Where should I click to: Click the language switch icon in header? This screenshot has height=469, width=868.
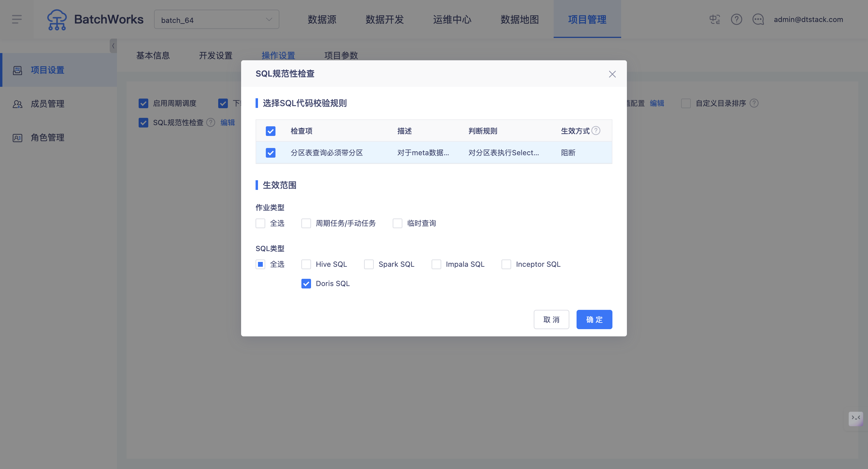point(714,19)
